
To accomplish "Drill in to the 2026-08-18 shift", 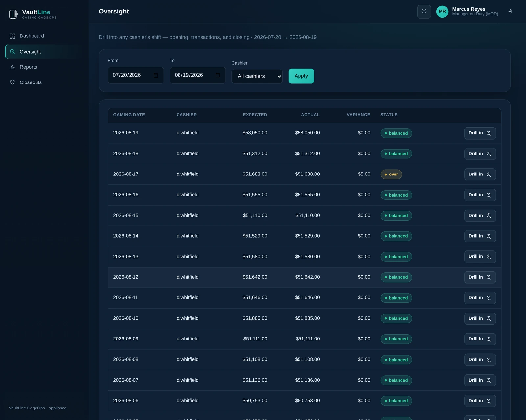I will [480, 154].
